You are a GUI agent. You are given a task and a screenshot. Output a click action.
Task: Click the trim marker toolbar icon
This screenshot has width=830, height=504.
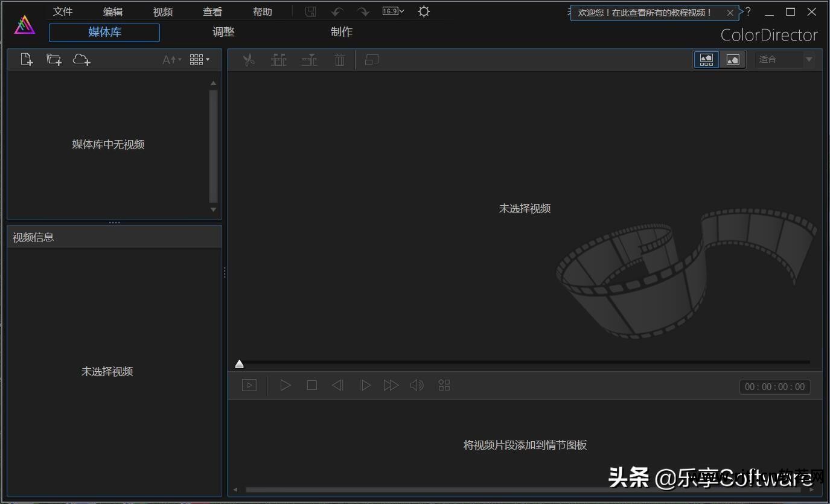[310, 60]
